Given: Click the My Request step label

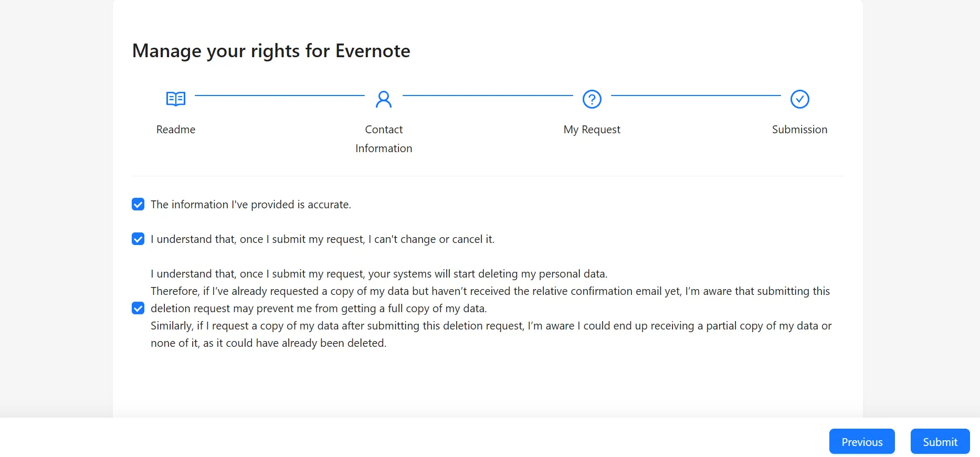Looking at the screenshot, I should (592, 129).
